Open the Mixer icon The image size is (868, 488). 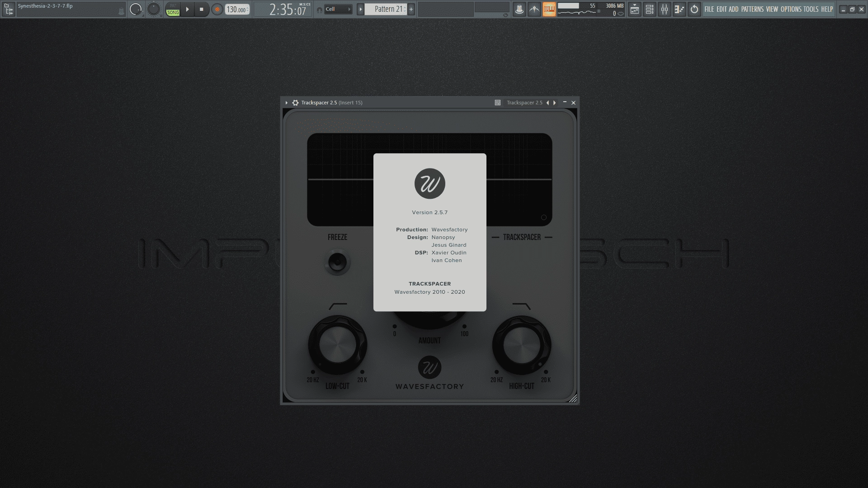click(x=665, y=9)
